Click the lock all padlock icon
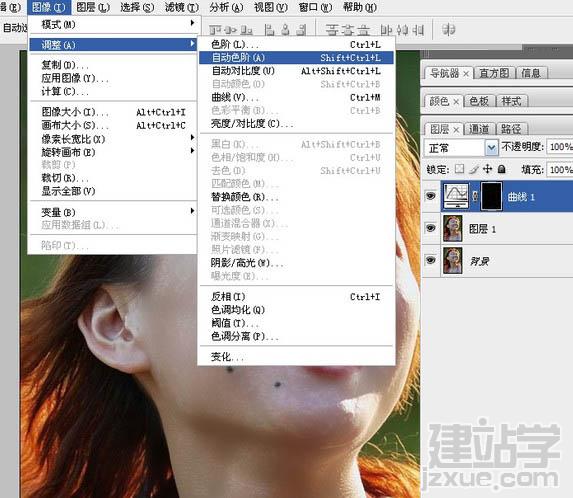The image size is (573, 498). (502, 169)
